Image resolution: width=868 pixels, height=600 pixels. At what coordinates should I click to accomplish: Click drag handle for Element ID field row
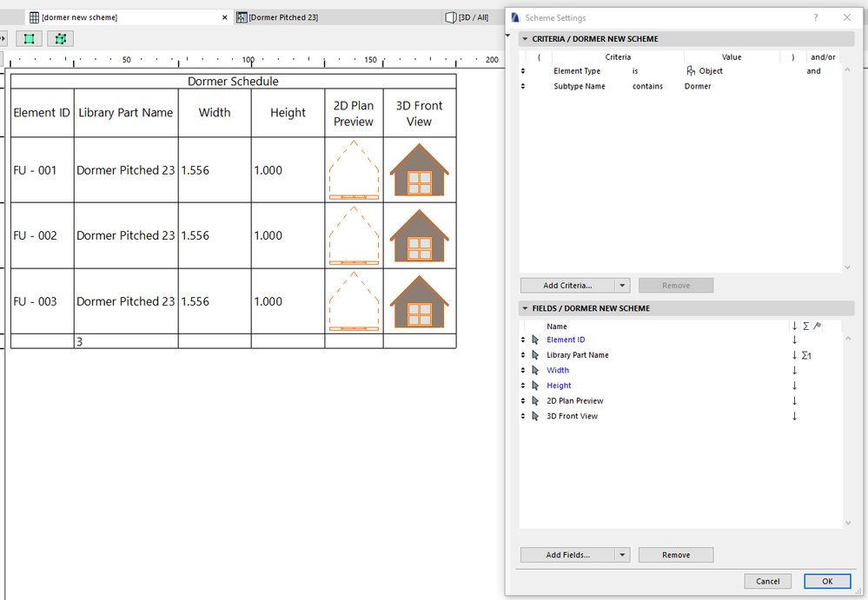pos(522,340)
